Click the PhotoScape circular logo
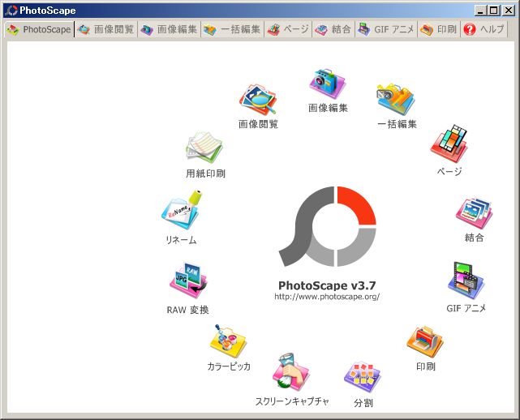The image size is (520, 420). coord(327,226)
